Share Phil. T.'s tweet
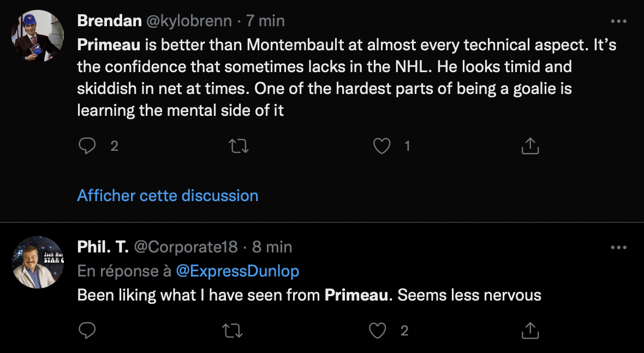Screen dimensions: 644x353 530,330
